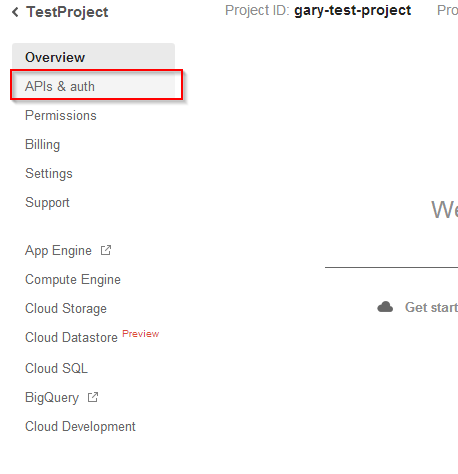Open the Cloud SQL section
This screenshot has width=458, height=474.
(56, 368)
